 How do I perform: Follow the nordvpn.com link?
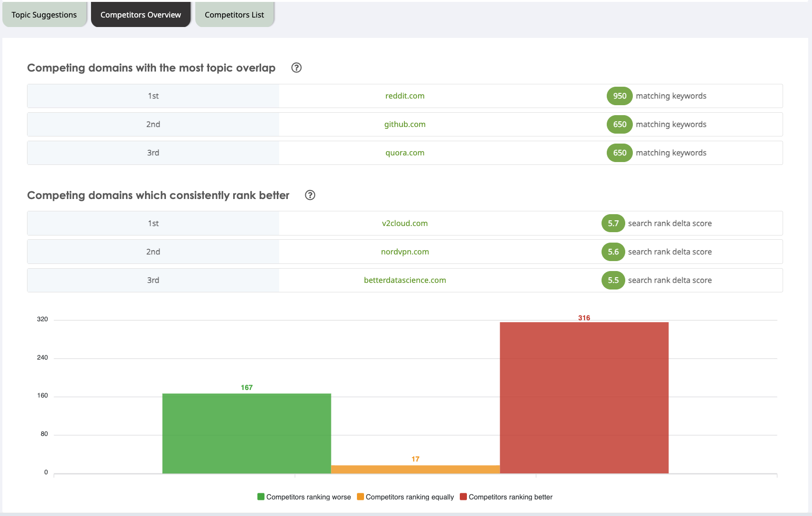(x=405, y=252)
